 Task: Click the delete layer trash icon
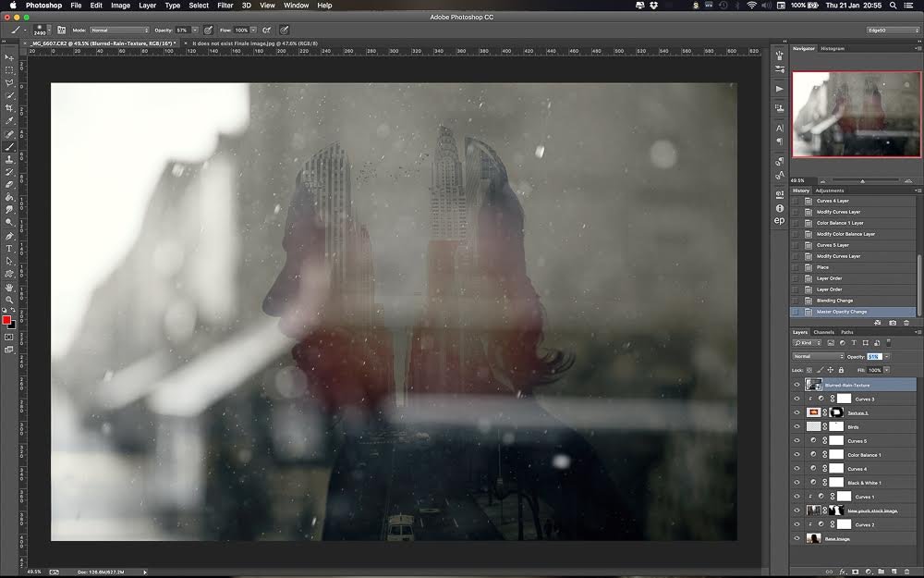(x=905, y=571)
